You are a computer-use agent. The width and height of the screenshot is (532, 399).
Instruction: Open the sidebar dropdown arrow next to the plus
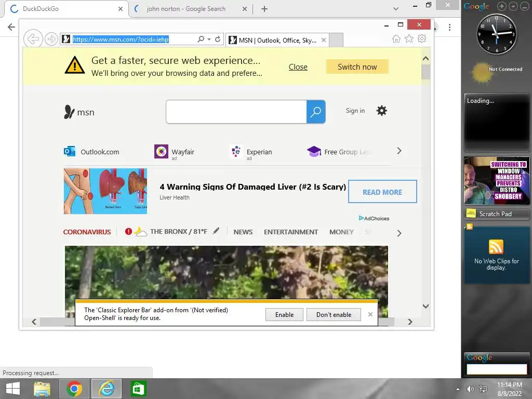[x=513, y=6]
